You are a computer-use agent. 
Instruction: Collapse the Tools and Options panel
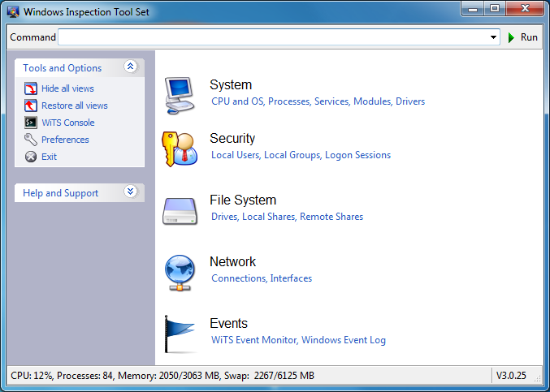tap(131, 67)
